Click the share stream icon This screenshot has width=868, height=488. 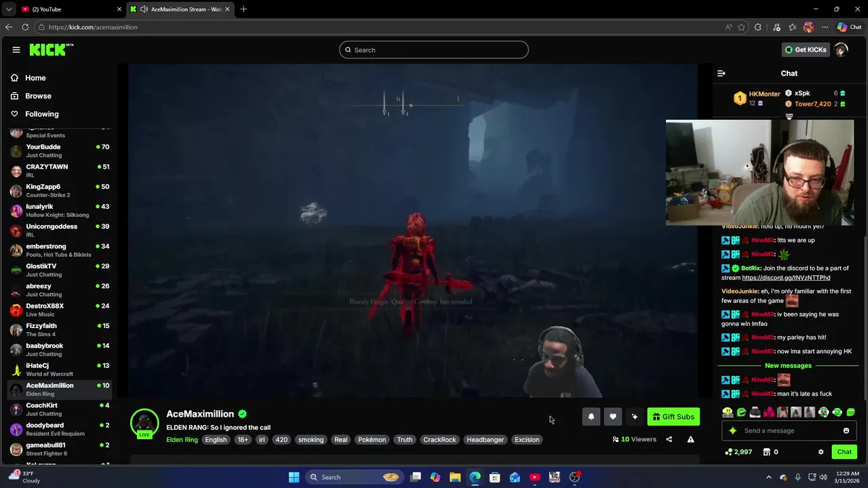point(669,439)
